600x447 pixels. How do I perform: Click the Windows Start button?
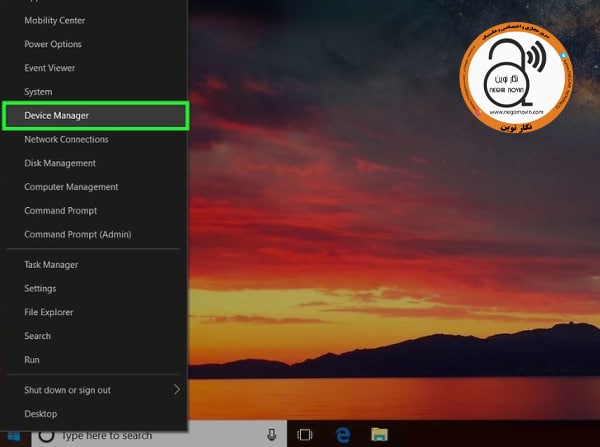click(15, 436)
